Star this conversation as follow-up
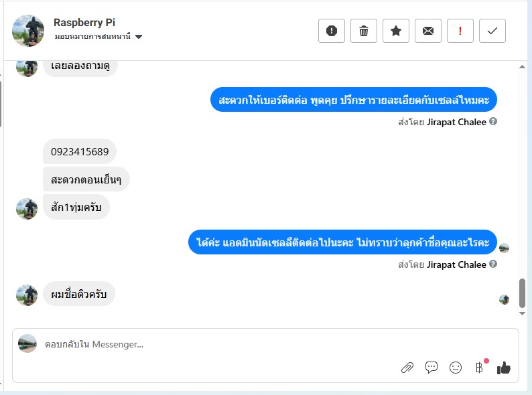Image resolution: width=532 pixels, height=395 pixels. pos(396,31)
